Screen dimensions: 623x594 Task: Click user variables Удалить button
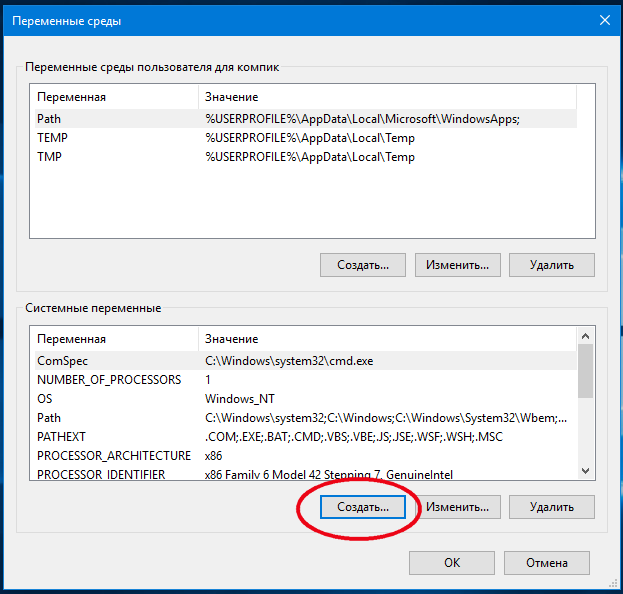click(x=551, y=265)
